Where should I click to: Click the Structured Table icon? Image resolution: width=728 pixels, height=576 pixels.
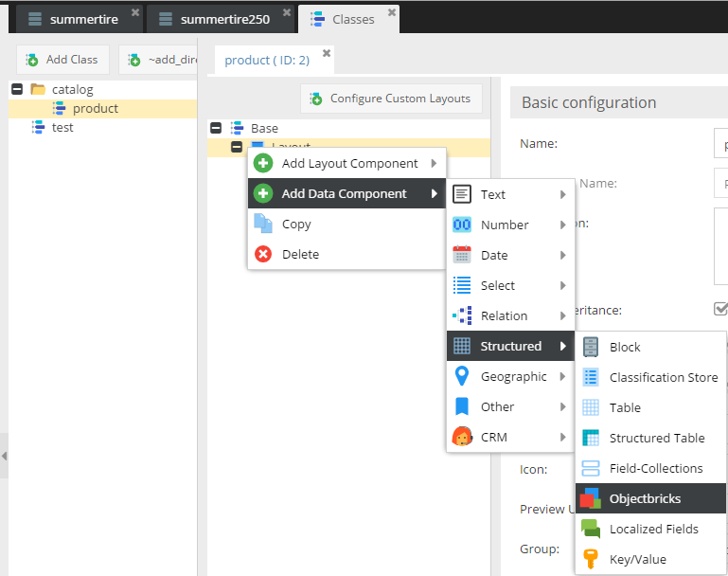coord(591,438)
